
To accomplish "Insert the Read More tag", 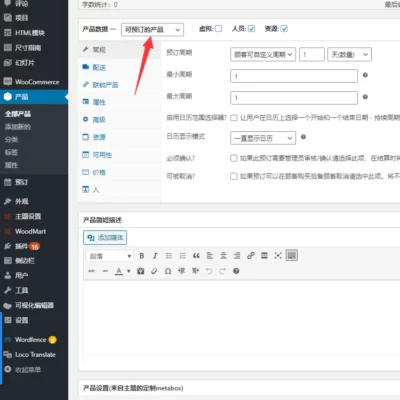I will [264, 256].
